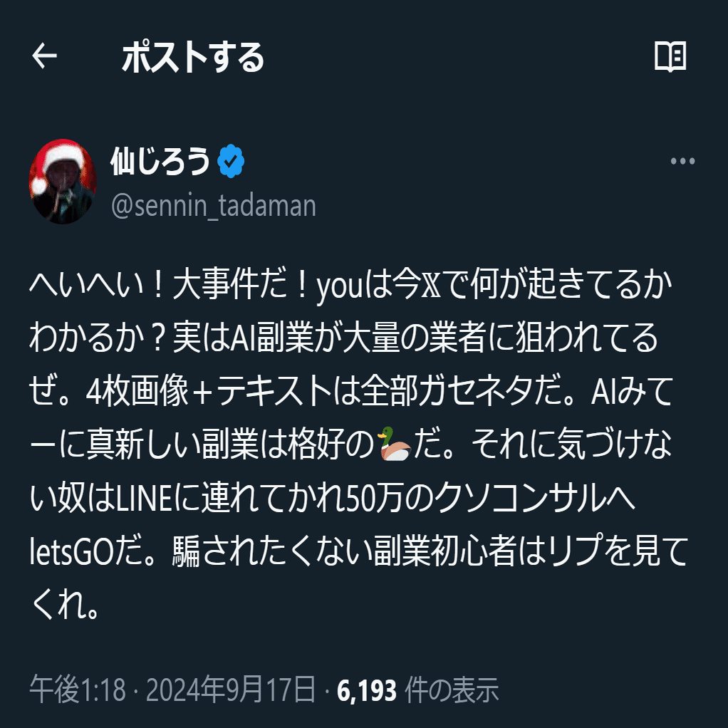Viewport: 728px width, 728px height.
Task: Click the 2024年9月17日 date
Action: pos(231,690)
